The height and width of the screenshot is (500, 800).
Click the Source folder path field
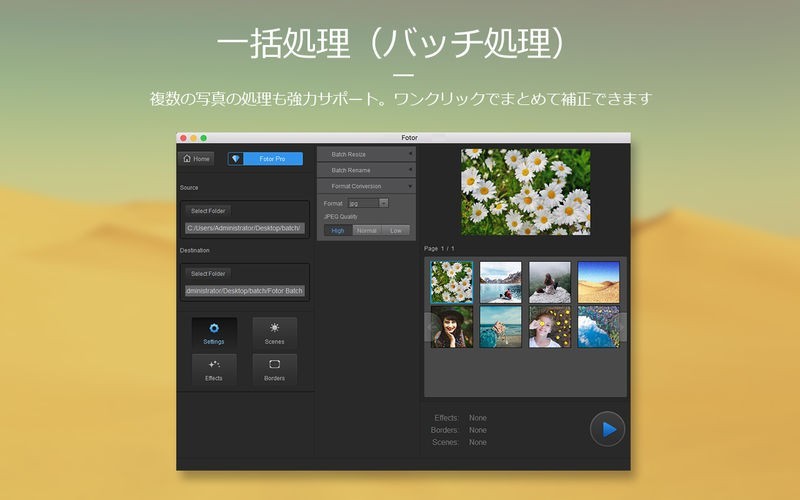245,228
